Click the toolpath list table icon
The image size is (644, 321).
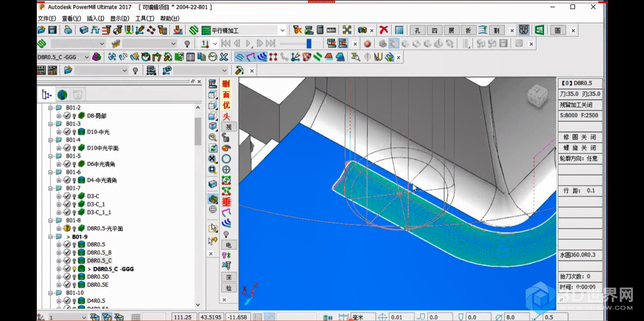point(190,57)
